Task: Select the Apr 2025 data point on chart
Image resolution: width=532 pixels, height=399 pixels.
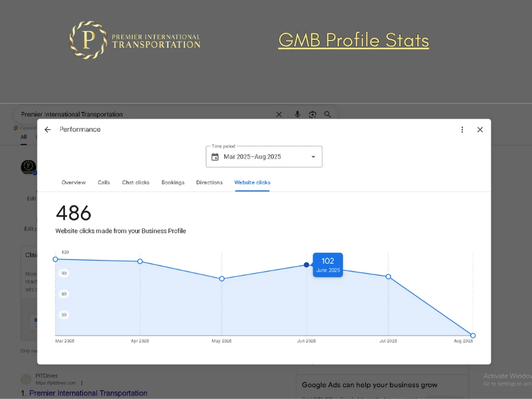Action: pyautogui.click(x=140, y=261)
